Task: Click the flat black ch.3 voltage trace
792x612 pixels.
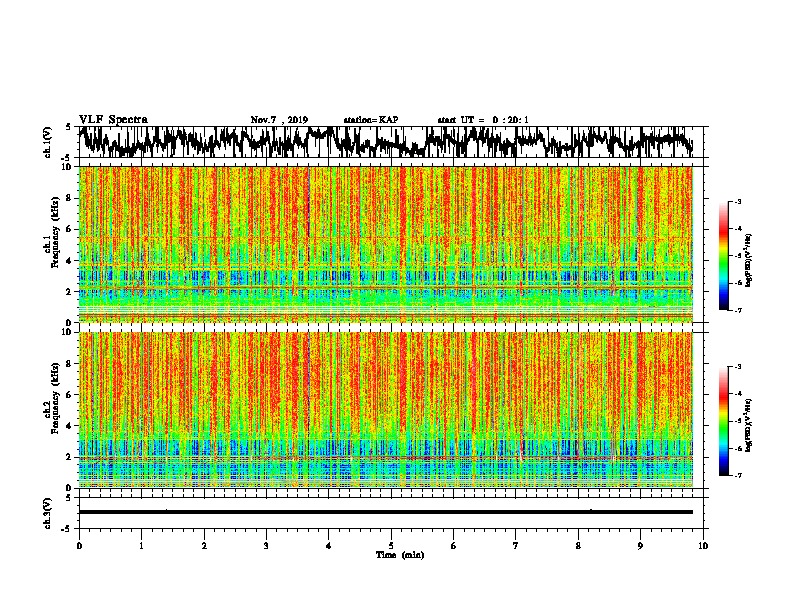Action: click(386, 512)
